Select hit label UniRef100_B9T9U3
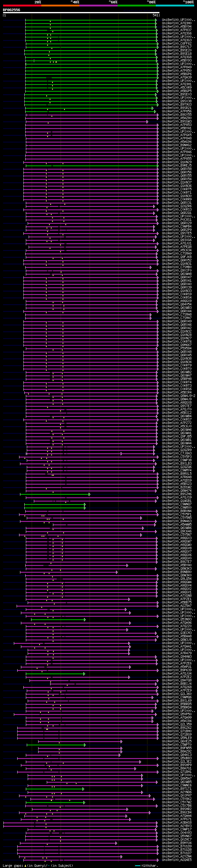 177,104
